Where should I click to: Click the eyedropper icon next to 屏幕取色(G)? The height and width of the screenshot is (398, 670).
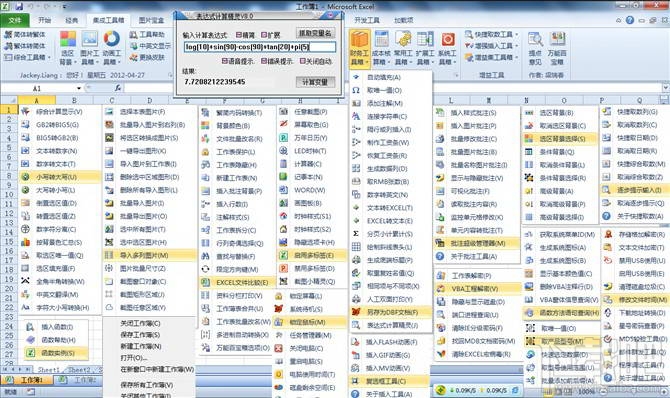[x=283, y=124]
